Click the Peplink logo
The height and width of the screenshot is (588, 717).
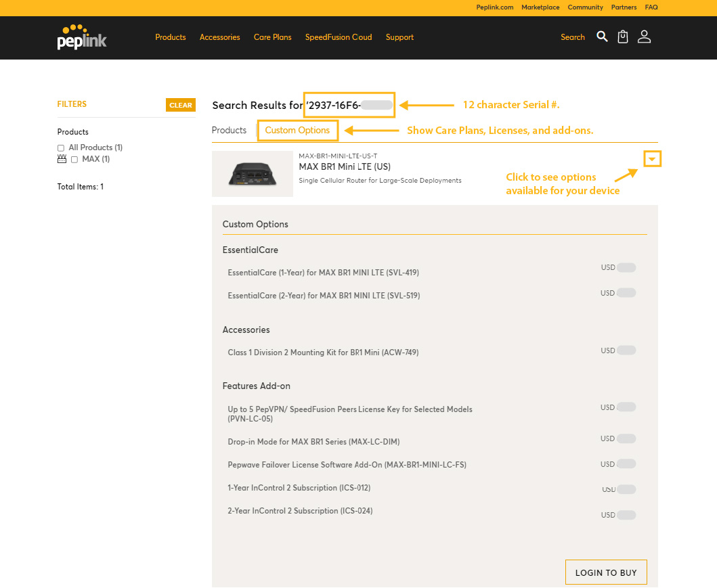coord(82,37)
